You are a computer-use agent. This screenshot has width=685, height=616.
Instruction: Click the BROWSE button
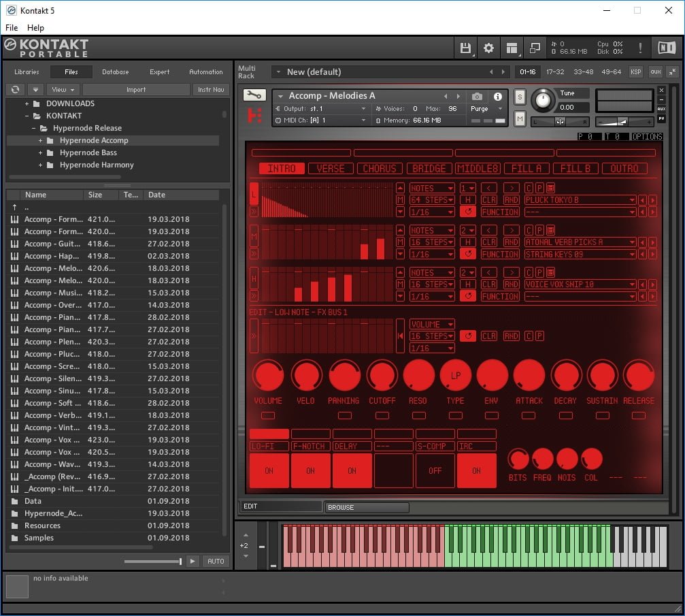[367, 507]
